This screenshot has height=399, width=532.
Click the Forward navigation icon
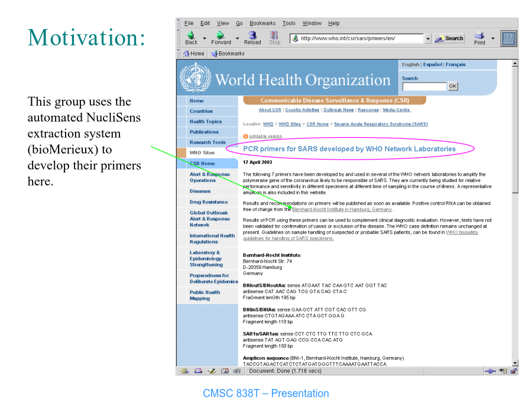(220, 35)
